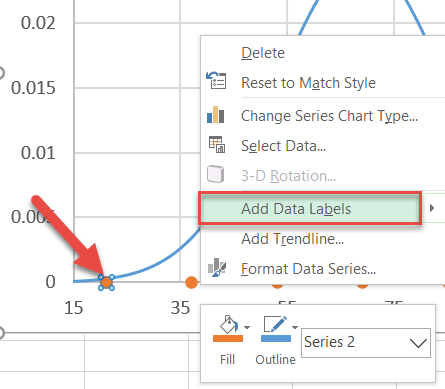This screenshot has width=445, height=389.
Task: Click the orange marker near 35
Action: pyautogui.click(x=191, y=282)
